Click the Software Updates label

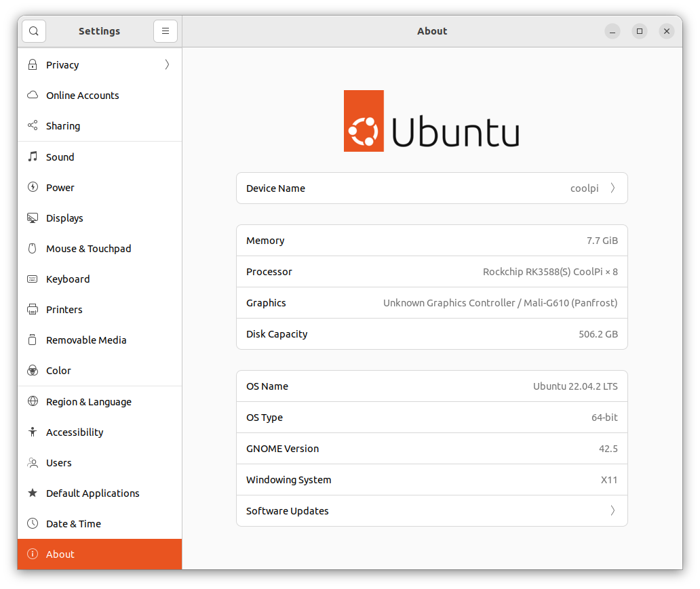pos(288,511)
